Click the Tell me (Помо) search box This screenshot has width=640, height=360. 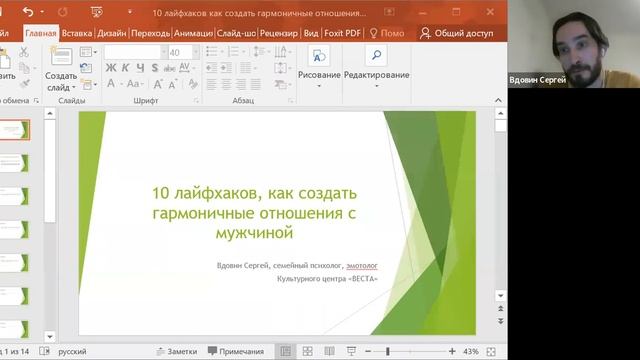(387, 33)
